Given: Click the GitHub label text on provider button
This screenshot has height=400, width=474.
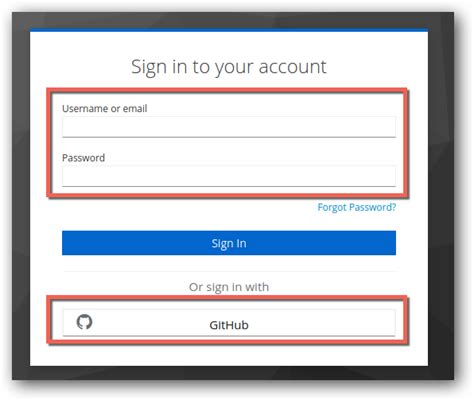Looking at the screenshot, I should click(229, 325).
